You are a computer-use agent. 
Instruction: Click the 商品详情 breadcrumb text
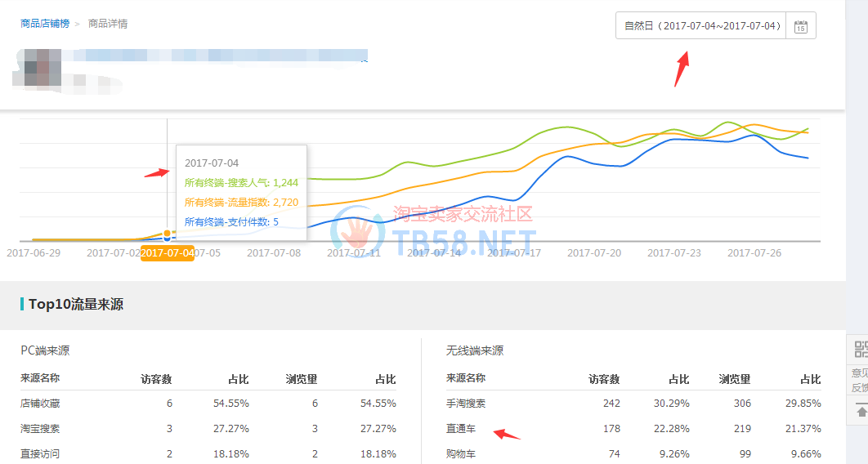coord(106,24)
